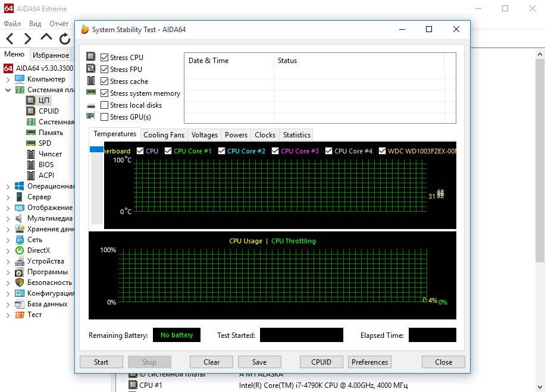Enable the Stress local disks checkbox
The width and height of the screenshot is (545, 392).
[104, 105]
